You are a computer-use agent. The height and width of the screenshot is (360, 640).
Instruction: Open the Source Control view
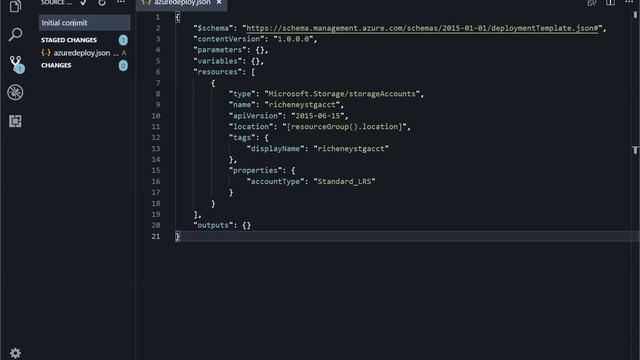16,64
